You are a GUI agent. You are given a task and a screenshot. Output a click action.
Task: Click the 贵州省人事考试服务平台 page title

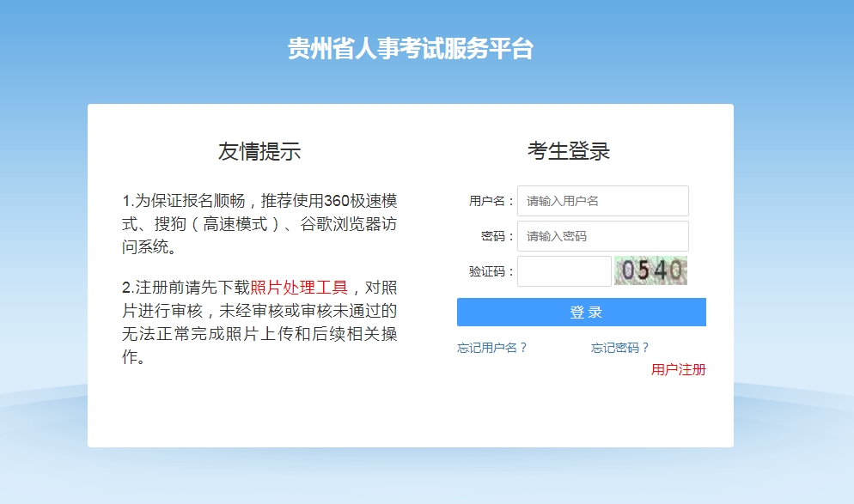tap(411, 49)
